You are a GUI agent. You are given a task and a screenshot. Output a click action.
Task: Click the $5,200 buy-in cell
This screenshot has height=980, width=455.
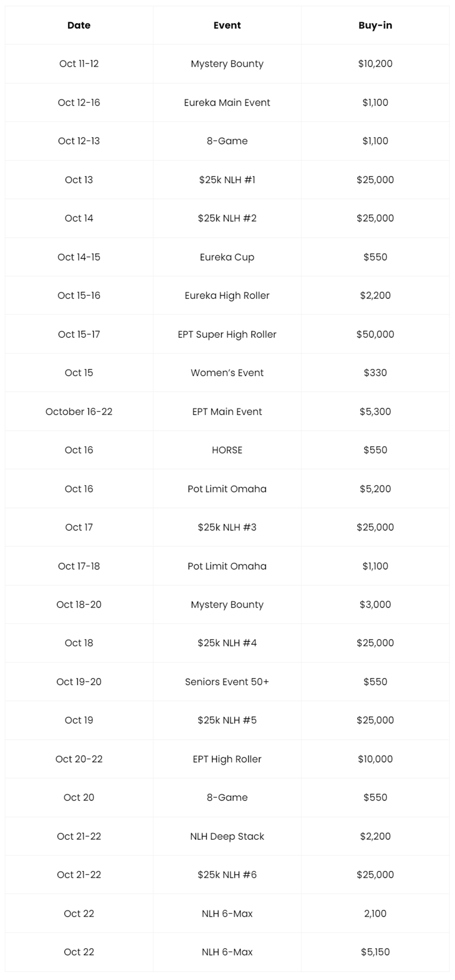coord(375,489)
